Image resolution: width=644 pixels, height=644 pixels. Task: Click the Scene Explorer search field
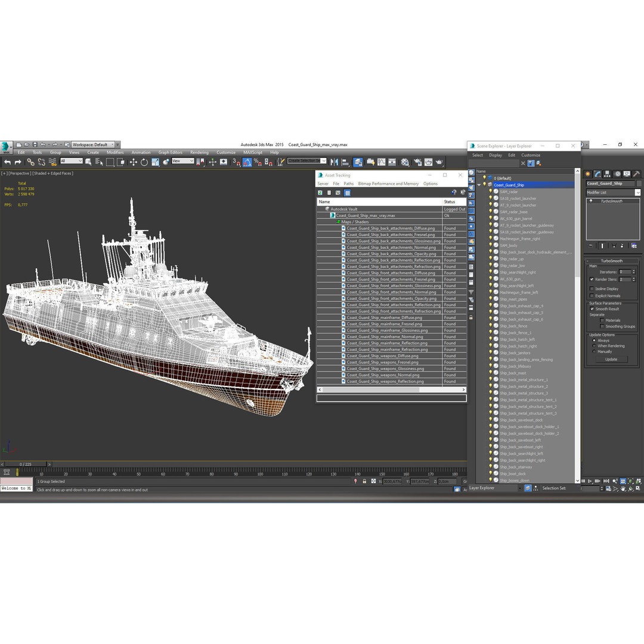[x=494, y=163]
